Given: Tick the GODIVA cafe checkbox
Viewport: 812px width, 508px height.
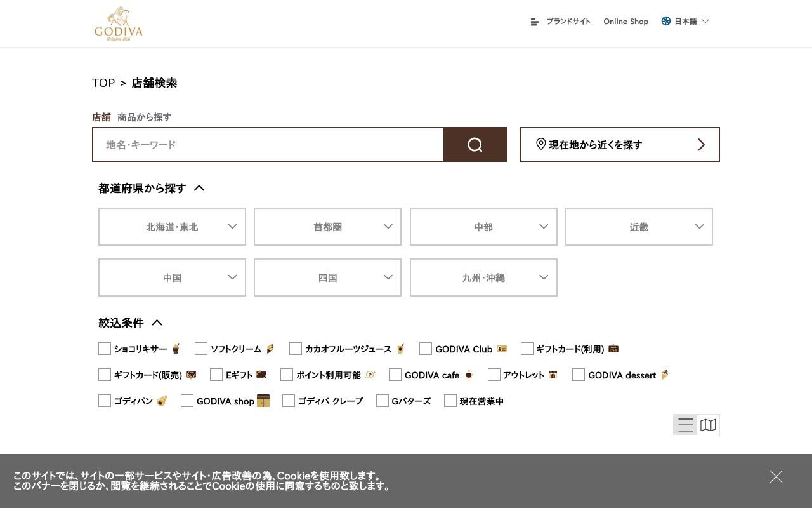Looking at the screenshot, I should point(395,375).
